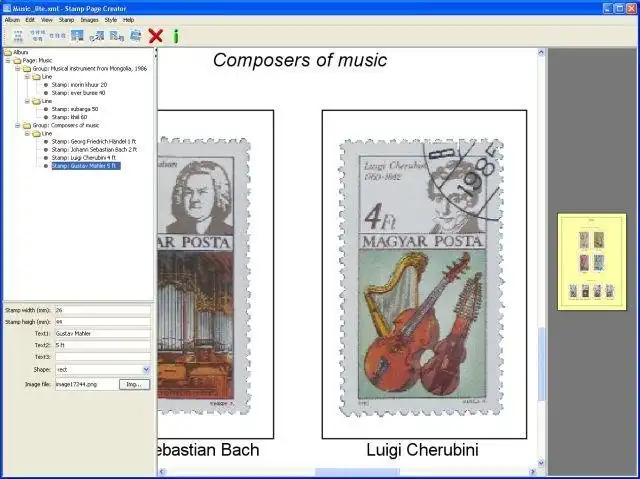Collapse the Musical instrument from Mongolia group
Screen dimensions: 640x479
(18, 69)
